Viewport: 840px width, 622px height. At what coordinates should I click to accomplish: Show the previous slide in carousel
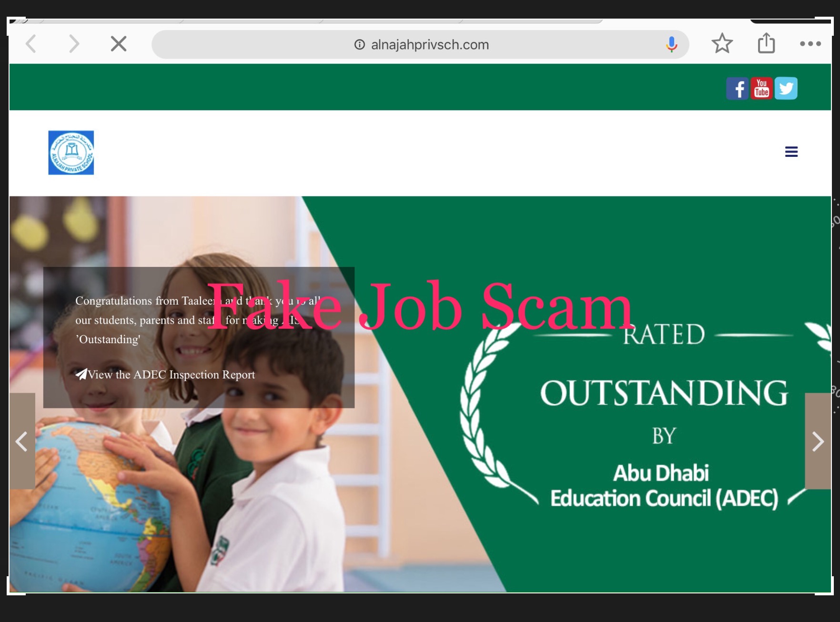(x=22, y=441)
